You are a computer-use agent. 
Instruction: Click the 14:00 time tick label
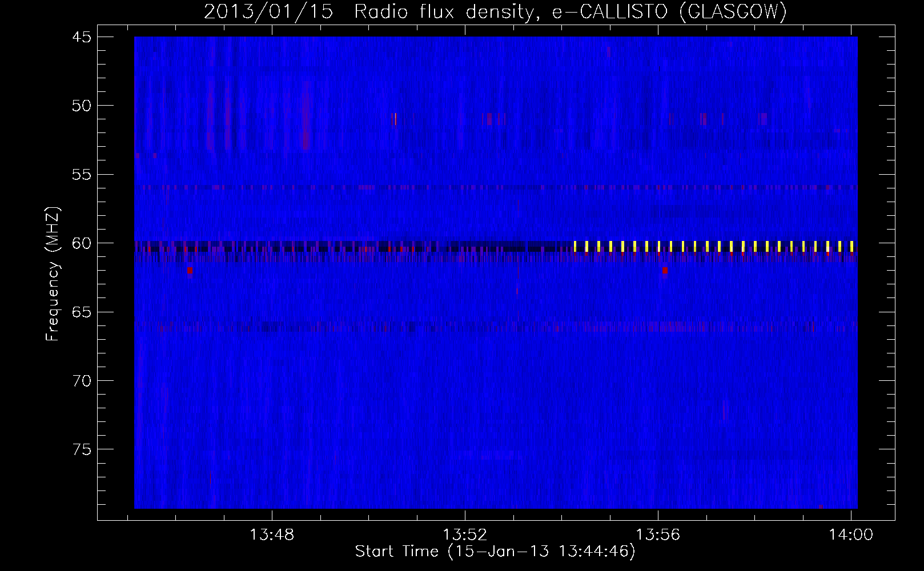tap(851, 535)
